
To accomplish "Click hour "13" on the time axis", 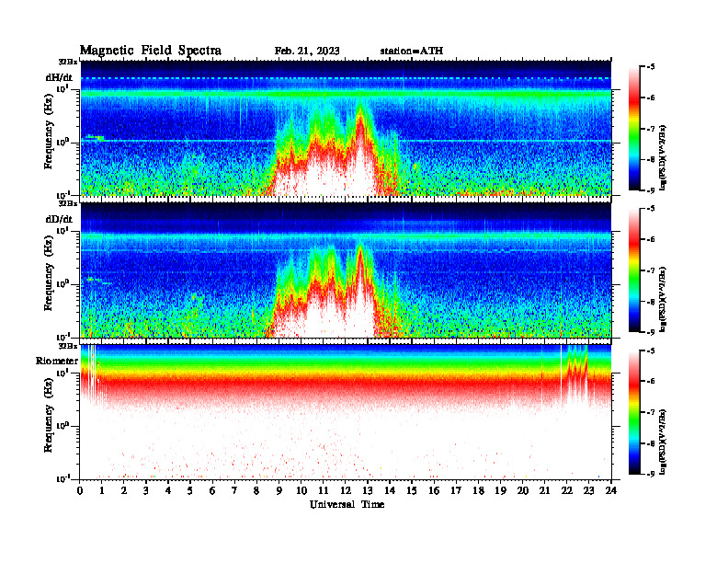I will pos(368,491).
